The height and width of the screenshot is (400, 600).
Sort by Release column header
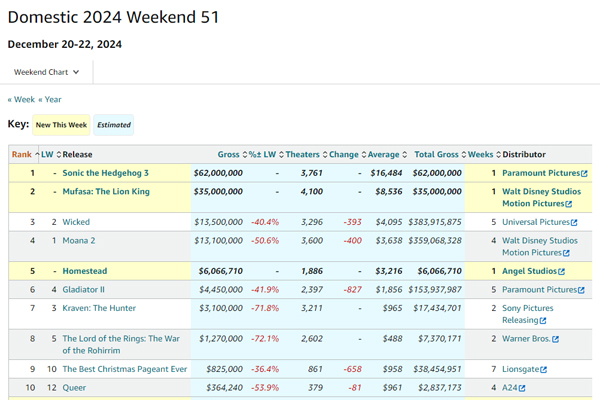coord(77,154)
